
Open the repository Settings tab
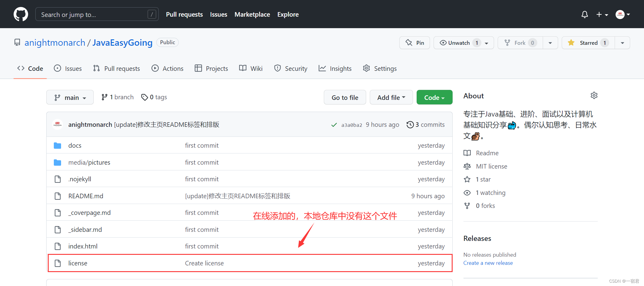pos(380,68)
